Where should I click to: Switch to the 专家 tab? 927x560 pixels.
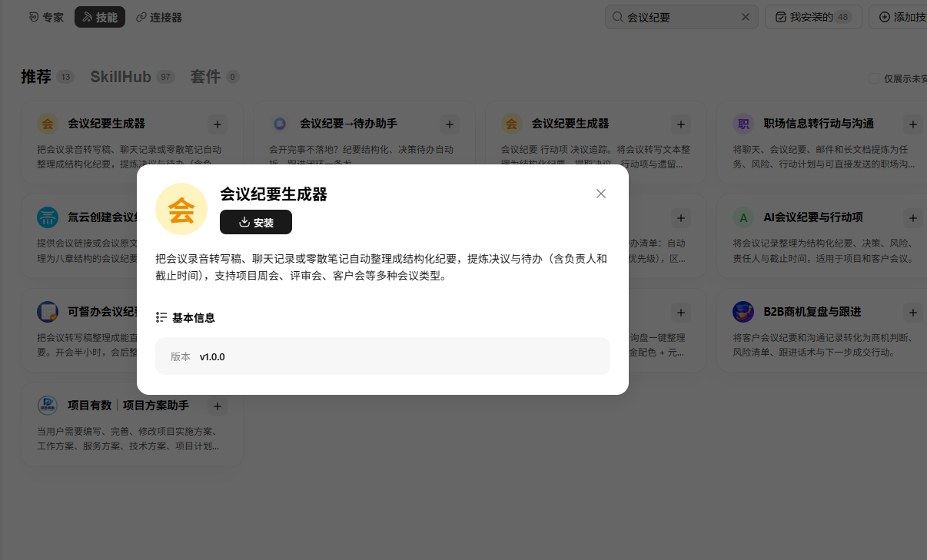[x=46, y=17]
